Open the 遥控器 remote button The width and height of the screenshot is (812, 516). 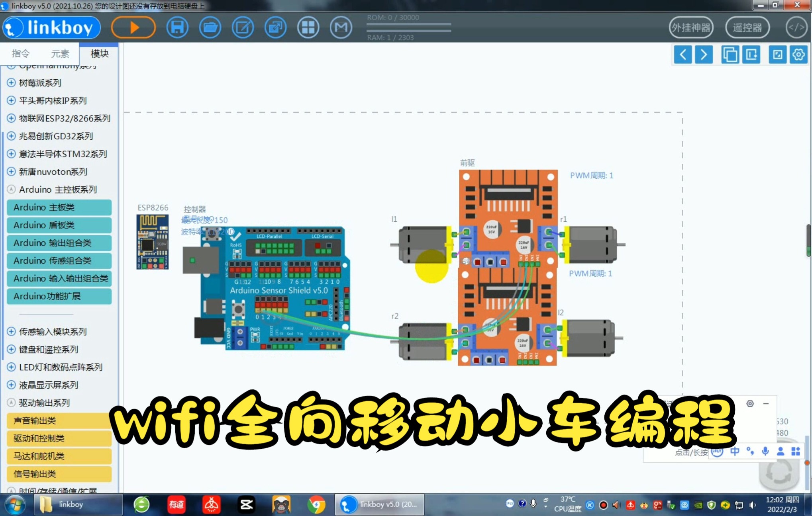tap(747, 27)
